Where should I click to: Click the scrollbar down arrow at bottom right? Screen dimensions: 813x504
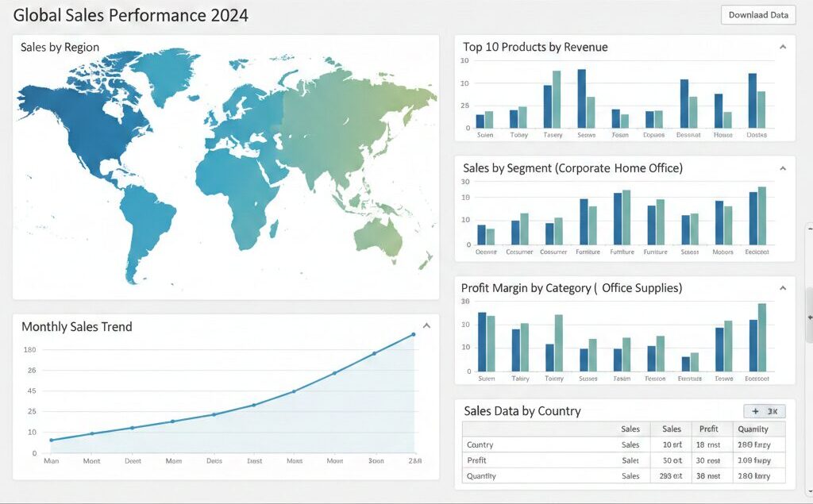coord(809,492)
